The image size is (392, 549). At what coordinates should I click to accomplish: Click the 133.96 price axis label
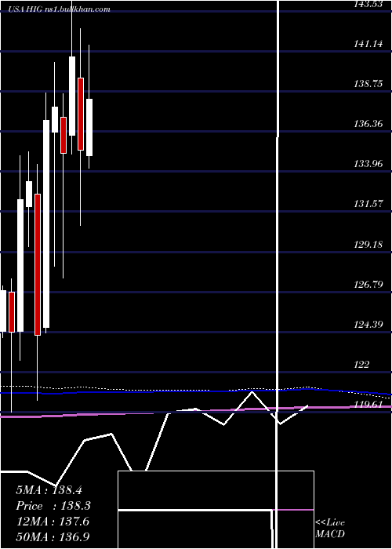(x=368, y=163)
